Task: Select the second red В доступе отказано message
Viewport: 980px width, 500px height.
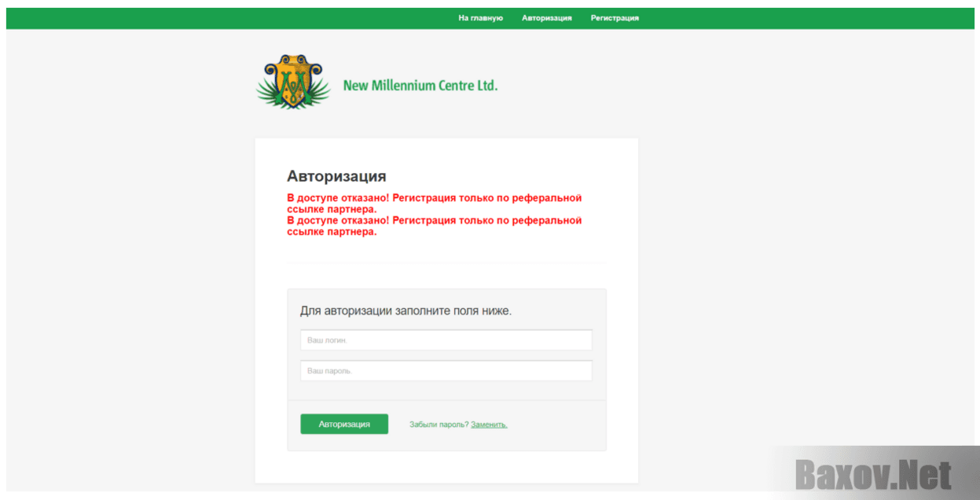Action: 435,226
